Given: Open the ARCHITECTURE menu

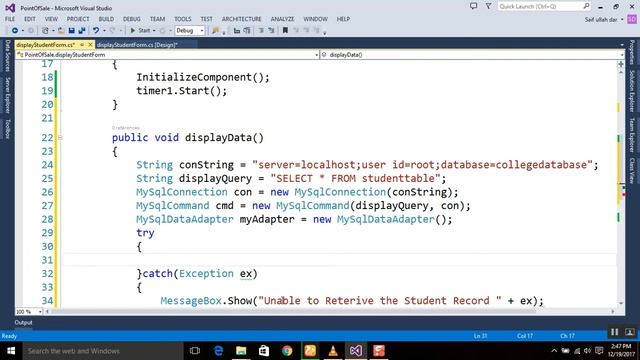Looking at the screenshot, I should pos(242,19).
